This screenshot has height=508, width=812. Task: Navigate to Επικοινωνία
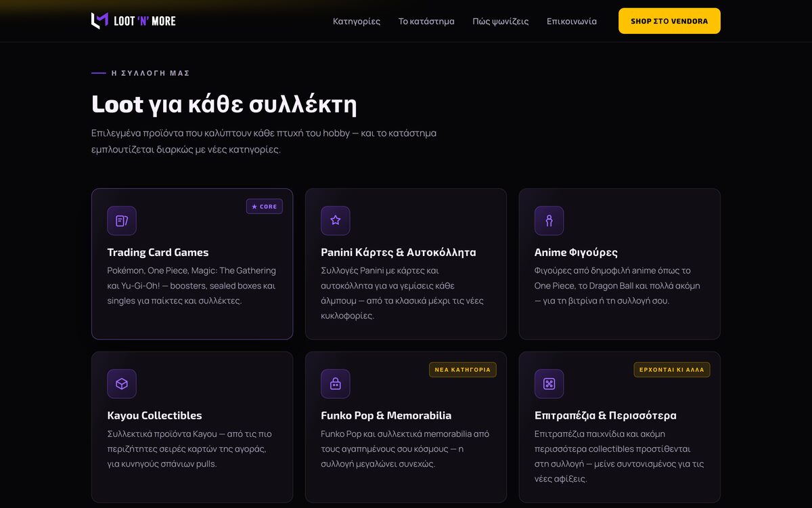click(572, 21)
